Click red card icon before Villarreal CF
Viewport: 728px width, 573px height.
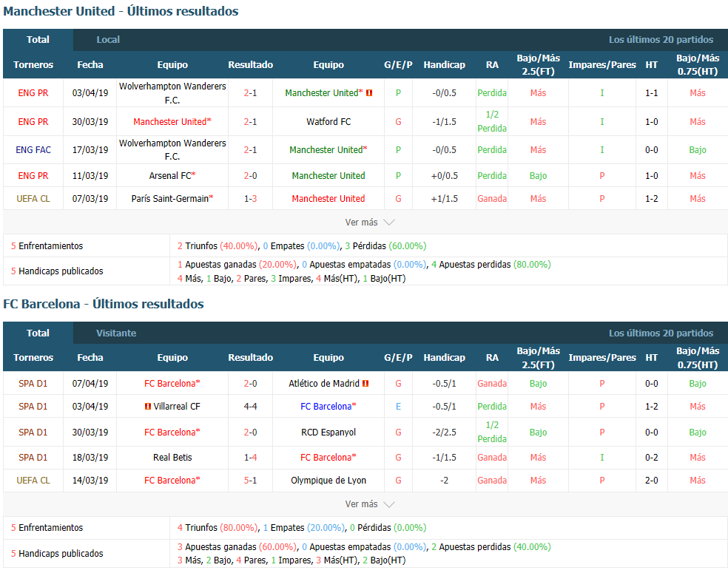[x=148, y=407]
